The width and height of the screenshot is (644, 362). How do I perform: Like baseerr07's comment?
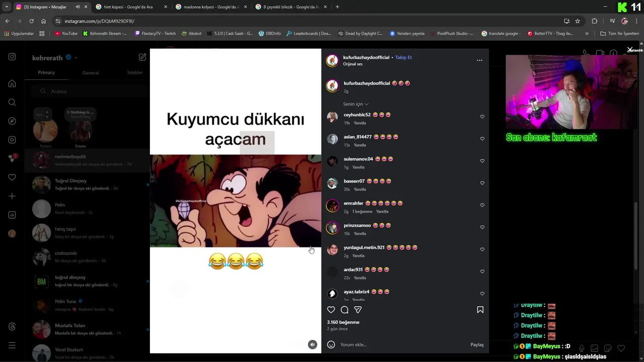pos(482,183)
